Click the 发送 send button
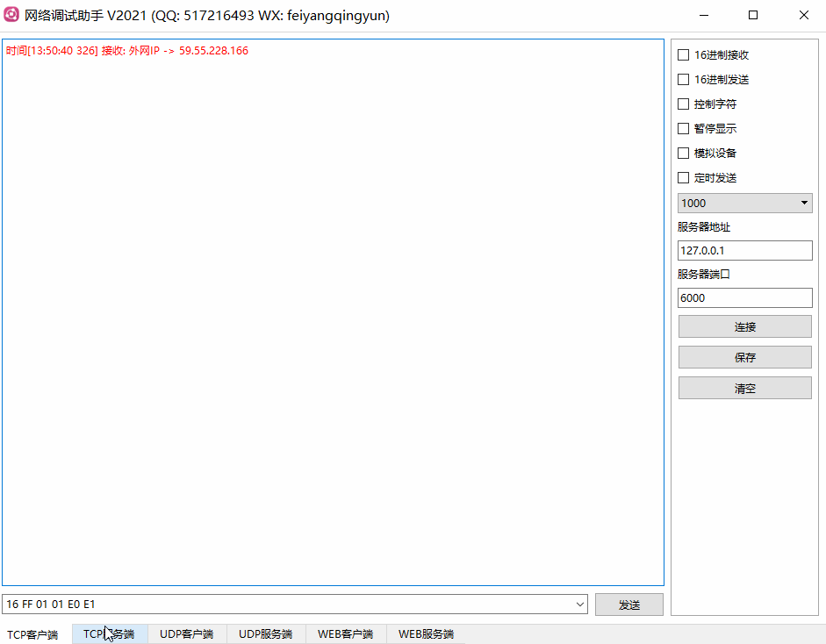 [x=628, y=605]
